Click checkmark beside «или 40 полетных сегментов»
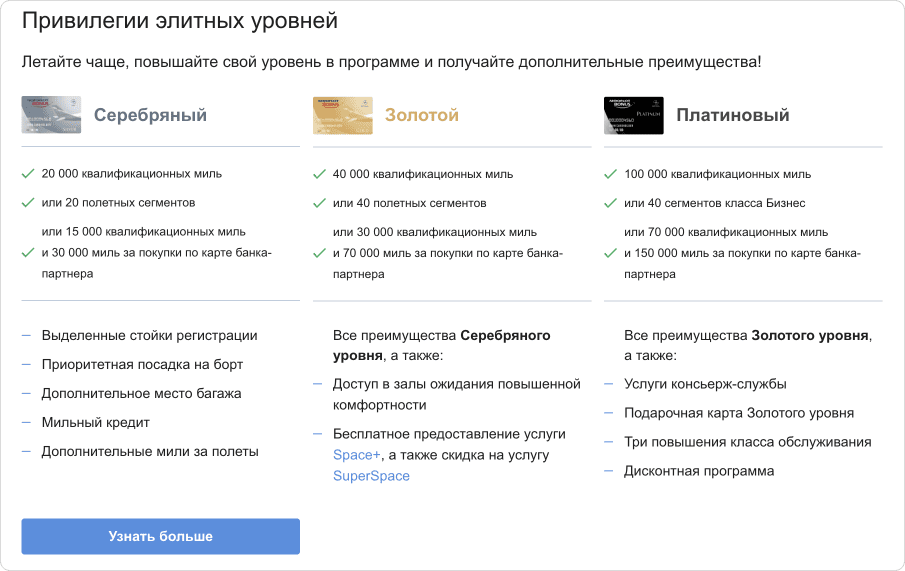 [319, 203]
